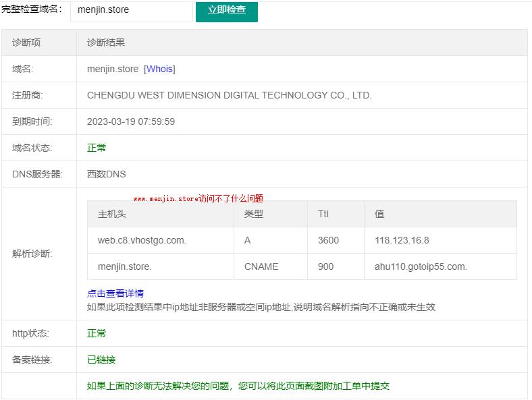Click the 诊断结果 column header
The image size is (532, 400).
[x=106, y=42]
